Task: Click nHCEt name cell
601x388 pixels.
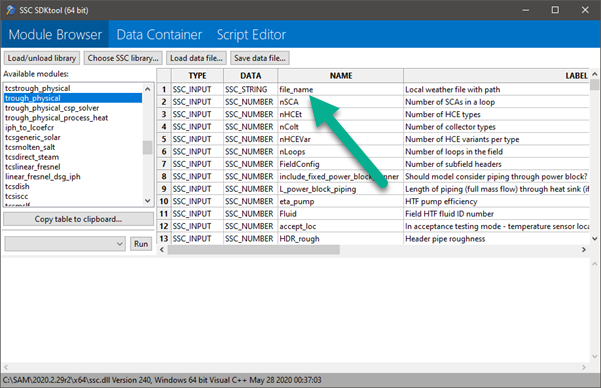Action: coord(340,114)
